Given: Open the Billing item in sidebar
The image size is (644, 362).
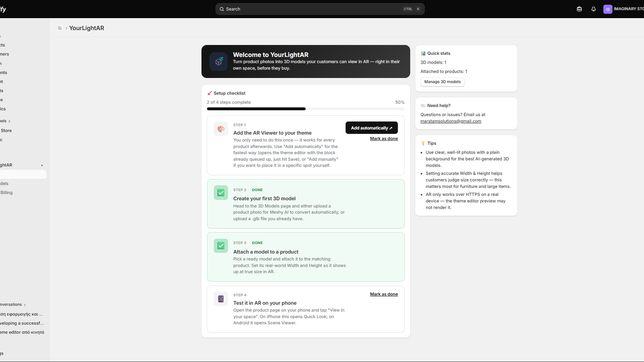Looking at the screenshot, I should pyautogui.click(x=6, y=193).
